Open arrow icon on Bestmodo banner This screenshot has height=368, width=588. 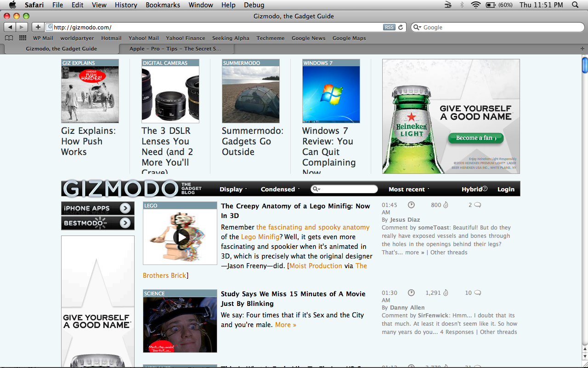[125, 223]
